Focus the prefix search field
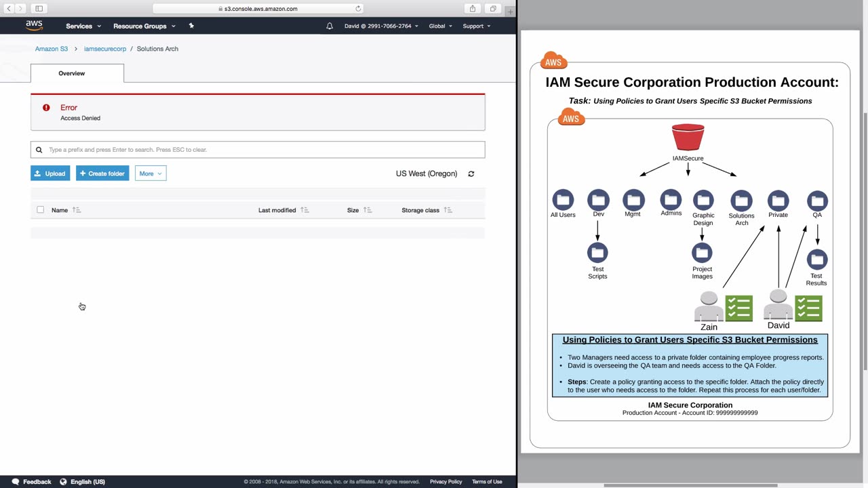 click(x=258, y=150)
